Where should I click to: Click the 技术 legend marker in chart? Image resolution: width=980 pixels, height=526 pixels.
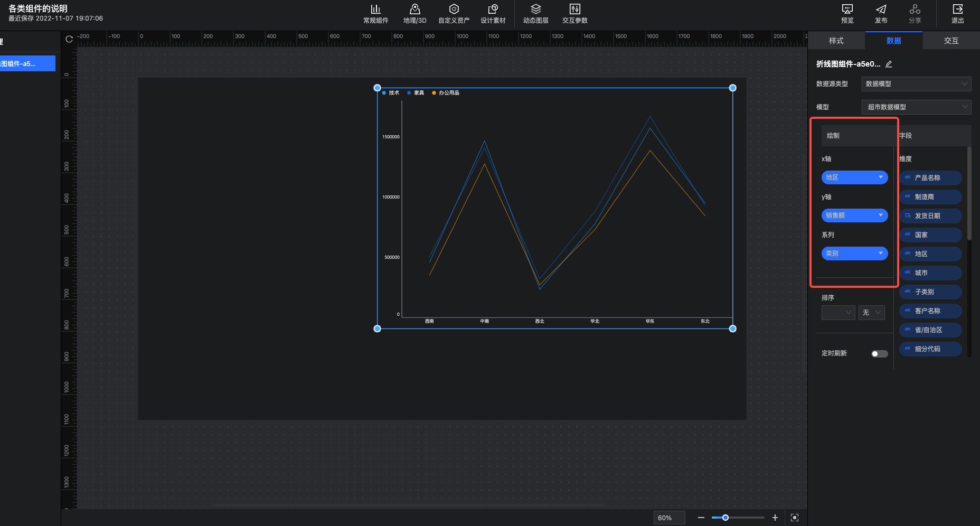[384, 93]
